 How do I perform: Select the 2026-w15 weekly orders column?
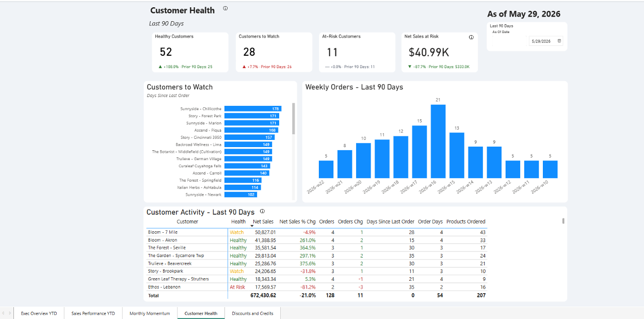tap(457, 155)
